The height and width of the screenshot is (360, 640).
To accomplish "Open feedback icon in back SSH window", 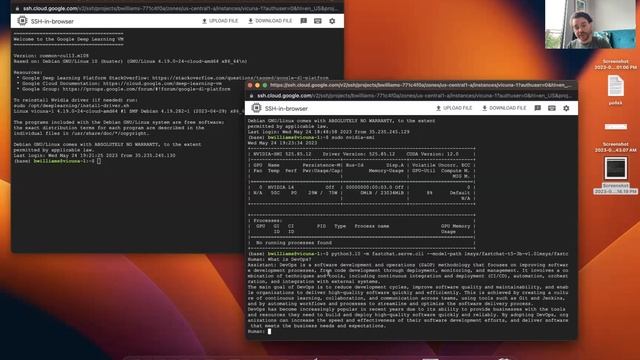I will click(x=303, y=21).
